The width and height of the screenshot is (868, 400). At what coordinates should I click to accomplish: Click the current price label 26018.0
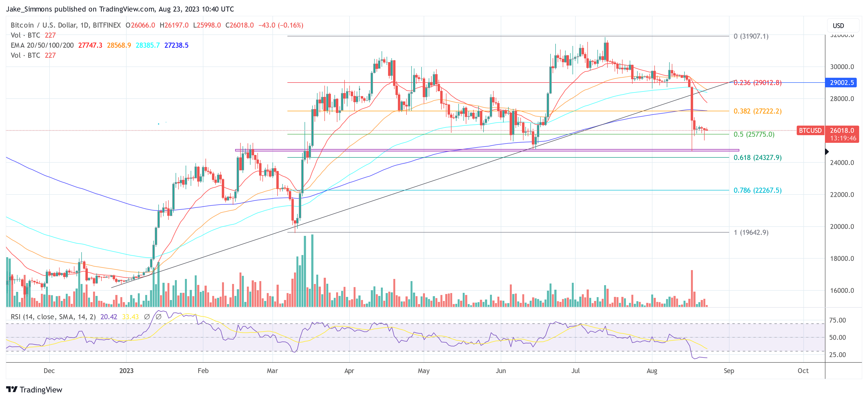[842, 130]
